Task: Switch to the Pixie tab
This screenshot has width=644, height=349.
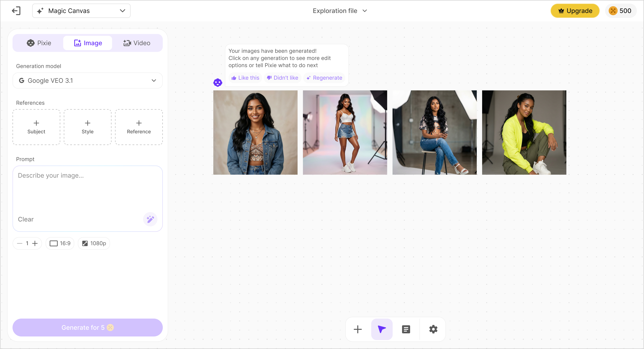Action: coord(39,43)
